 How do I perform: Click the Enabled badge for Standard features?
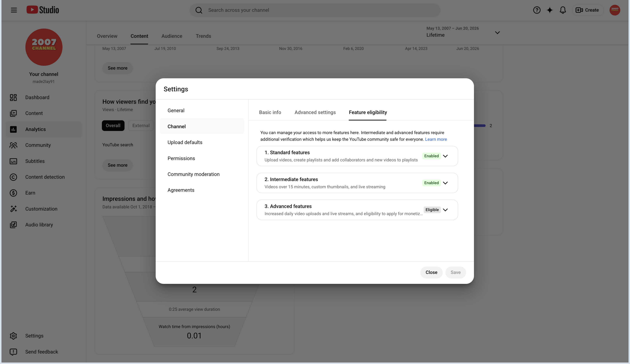(431, 156)
